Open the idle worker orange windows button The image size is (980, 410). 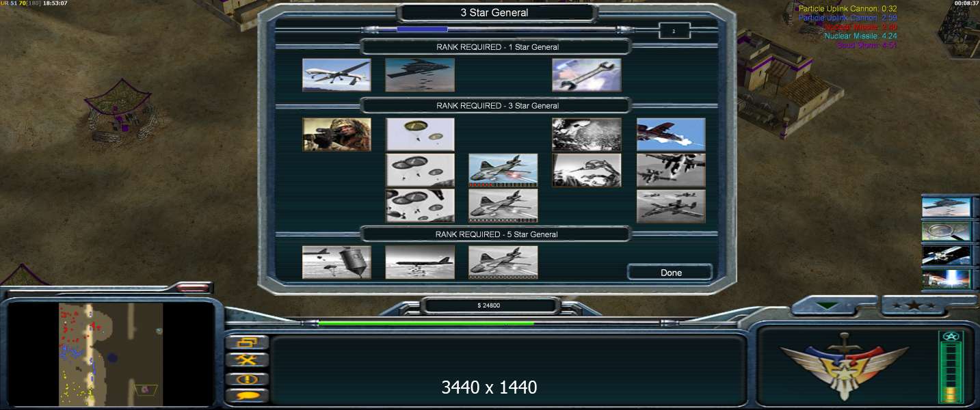tap(247, 342)
